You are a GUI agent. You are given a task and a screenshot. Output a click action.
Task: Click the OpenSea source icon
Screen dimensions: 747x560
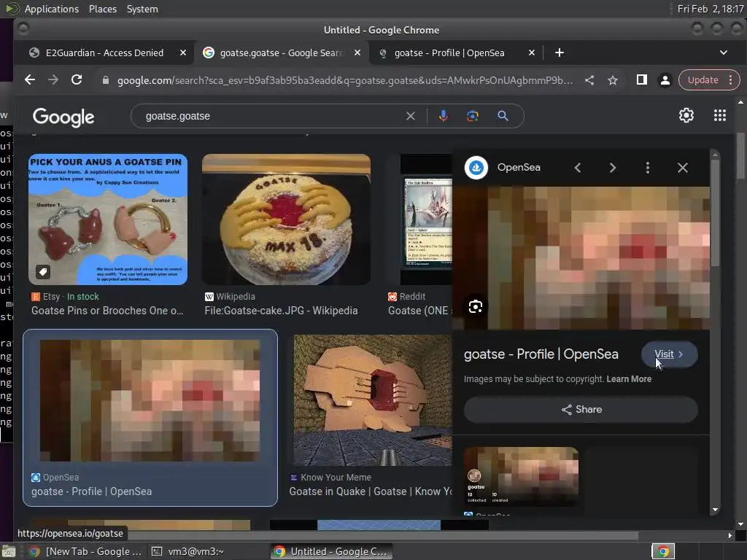click(x=476, y=168)
